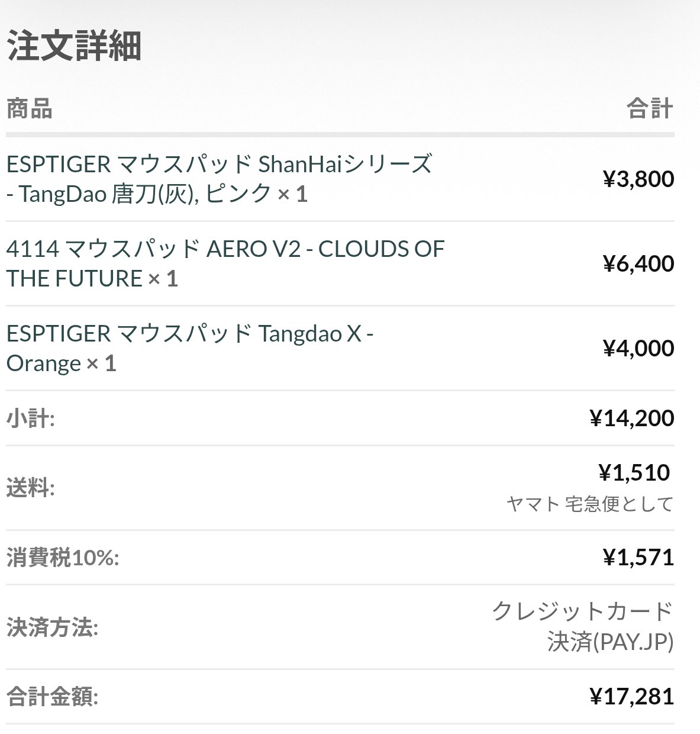Select the ¥17,281 total amount
The image size is (700, 734).
tap(631, 697)
